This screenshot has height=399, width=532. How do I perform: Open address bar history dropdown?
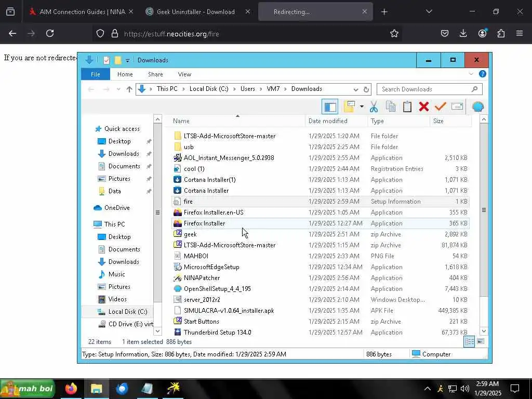point(355,89)
